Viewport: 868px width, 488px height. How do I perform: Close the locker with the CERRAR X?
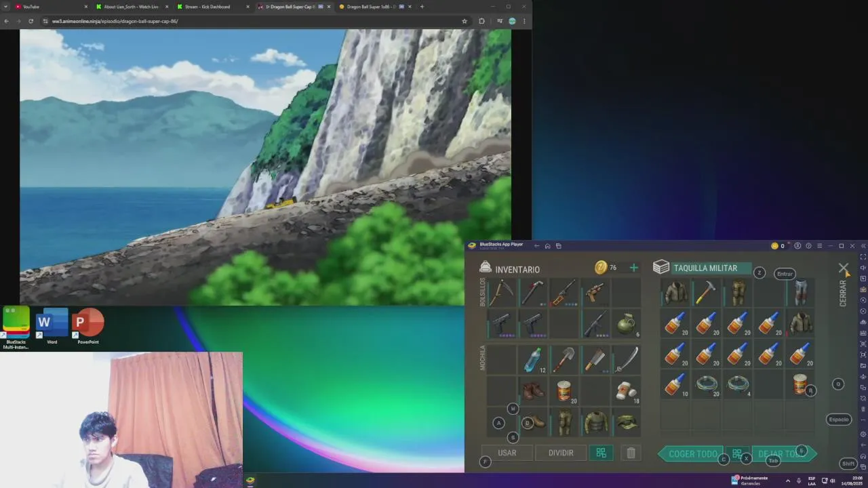[843, 268]
